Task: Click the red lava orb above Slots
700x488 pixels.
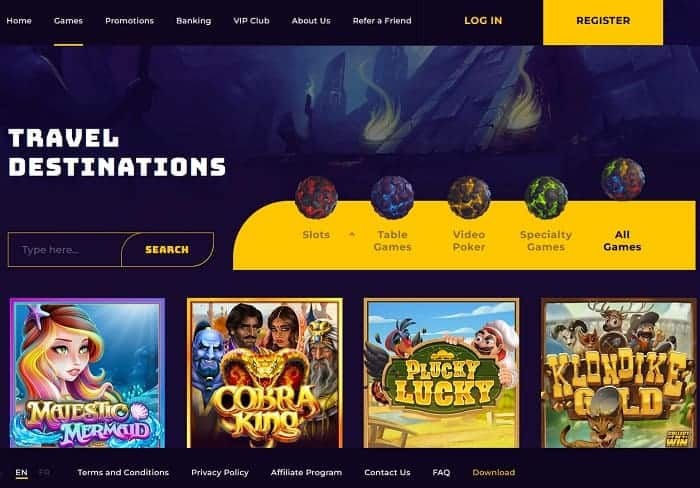Action: click(x=316, y=197)
